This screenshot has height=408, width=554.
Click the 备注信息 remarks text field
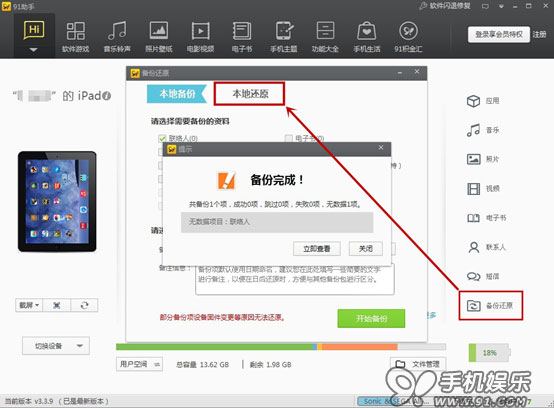point(295,279)
